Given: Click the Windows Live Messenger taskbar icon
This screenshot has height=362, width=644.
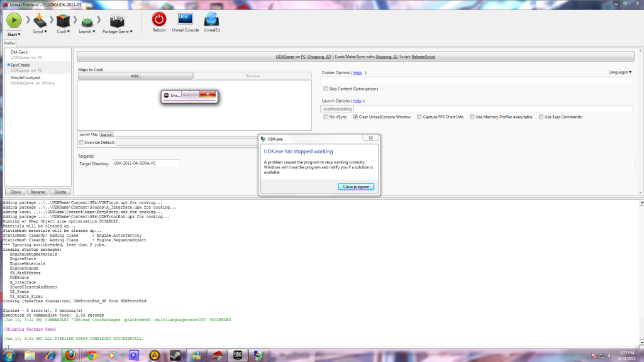Looking at the screenshot, I should click(196, 356).
